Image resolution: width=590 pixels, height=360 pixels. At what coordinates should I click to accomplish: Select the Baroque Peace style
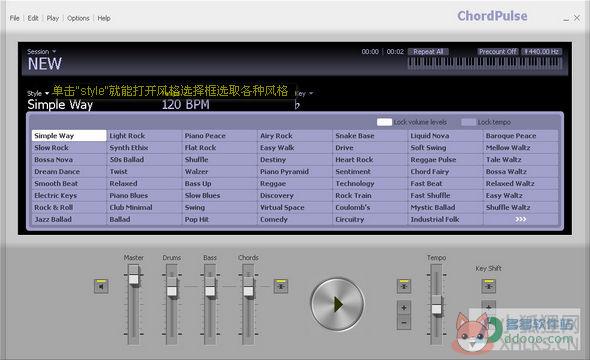pyautogui.click(x=520, y=136)
